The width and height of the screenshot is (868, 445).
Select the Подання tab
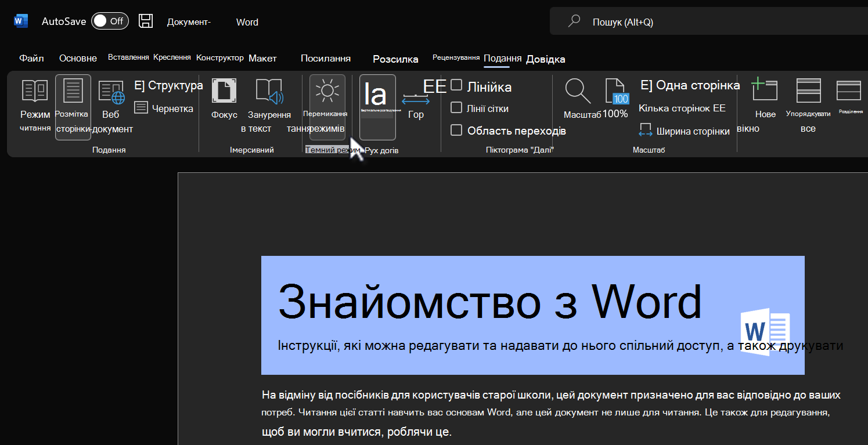coord(502,58)
